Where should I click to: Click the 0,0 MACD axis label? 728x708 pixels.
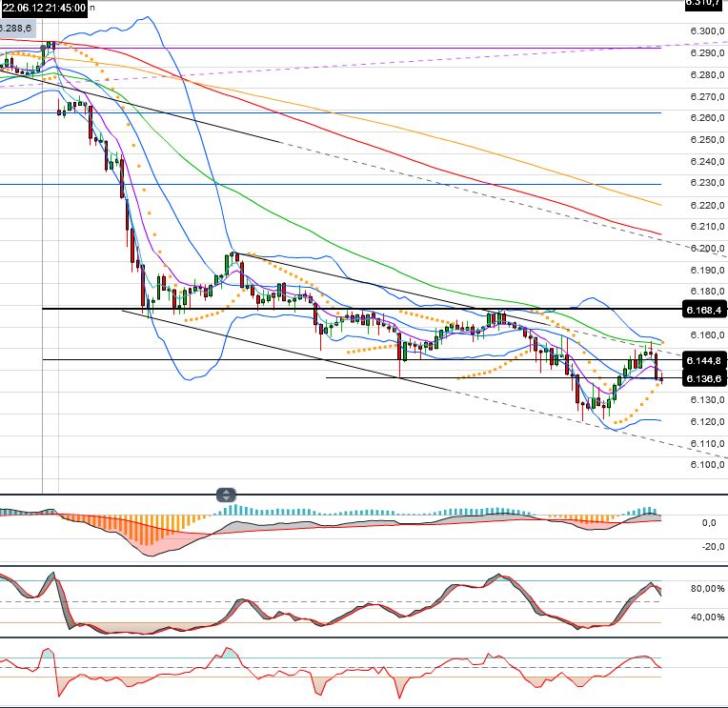709,523
